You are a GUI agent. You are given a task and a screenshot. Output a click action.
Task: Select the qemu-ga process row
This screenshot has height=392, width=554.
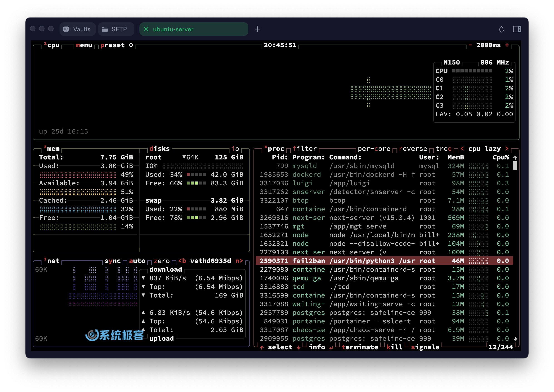point(384,278)
